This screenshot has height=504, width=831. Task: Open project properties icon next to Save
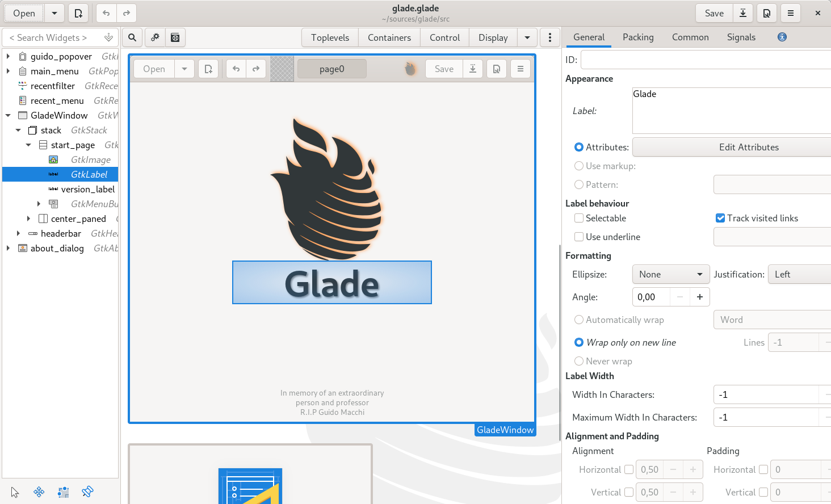(766, 13)
